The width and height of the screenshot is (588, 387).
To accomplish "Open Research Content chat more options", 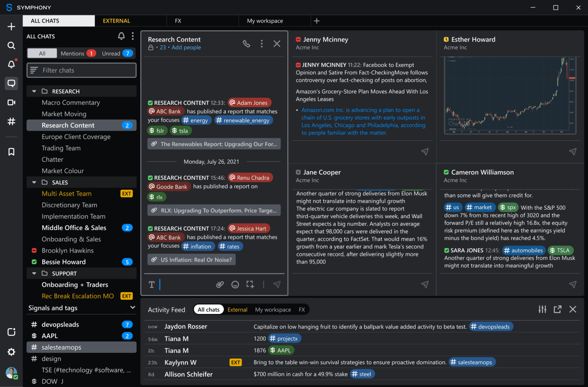I will [262, 44].
